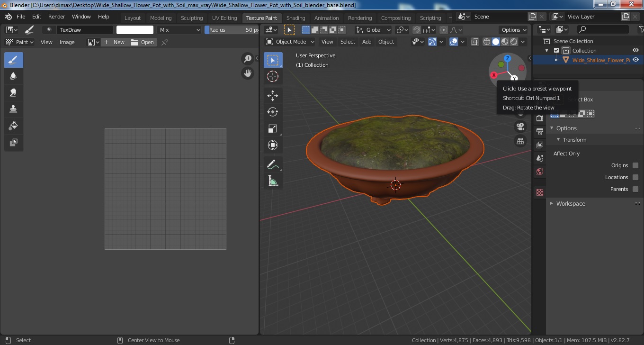Screen dimensions: 644x345
Task: Expand the Wide_Shallow_Flower_Pot tree item
Action: 557,60
